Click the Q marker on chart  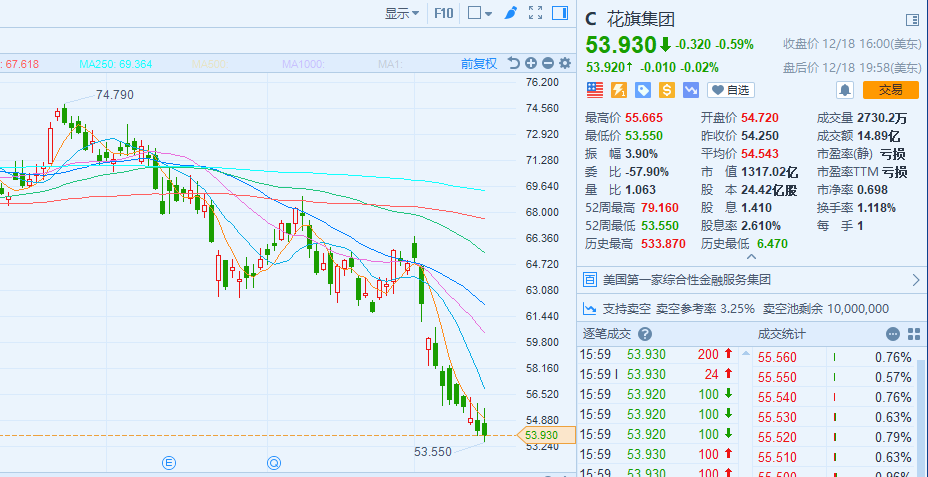pyautogui.click(x=273, y=462)
